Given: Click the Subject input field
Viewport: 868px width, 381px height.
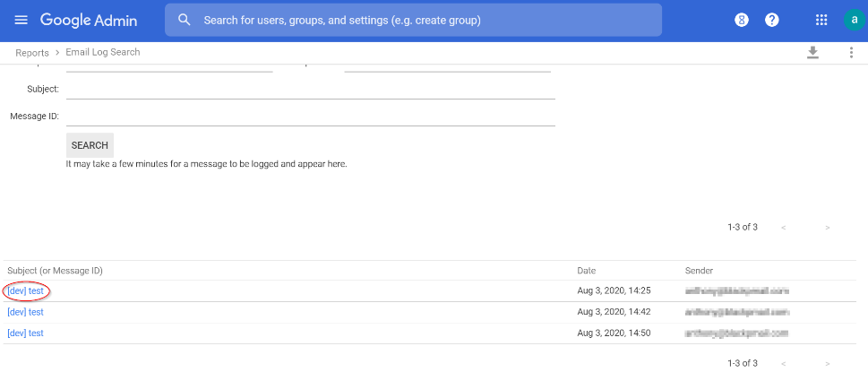Looking at the screenshot, I should pos(310,90).
